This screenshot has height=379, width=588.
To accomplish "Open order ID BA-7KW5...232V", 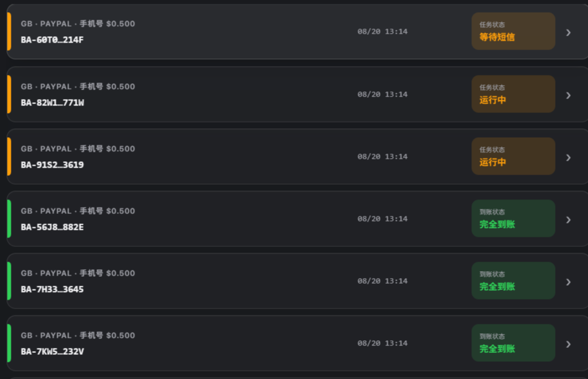I will pos(52,352).
